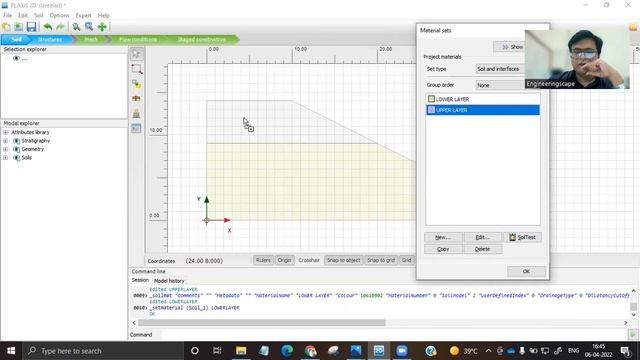This screenshot has height=360, width=640.
Task: Open the Show materials icon in side toolbar
Action: [136, 128]
